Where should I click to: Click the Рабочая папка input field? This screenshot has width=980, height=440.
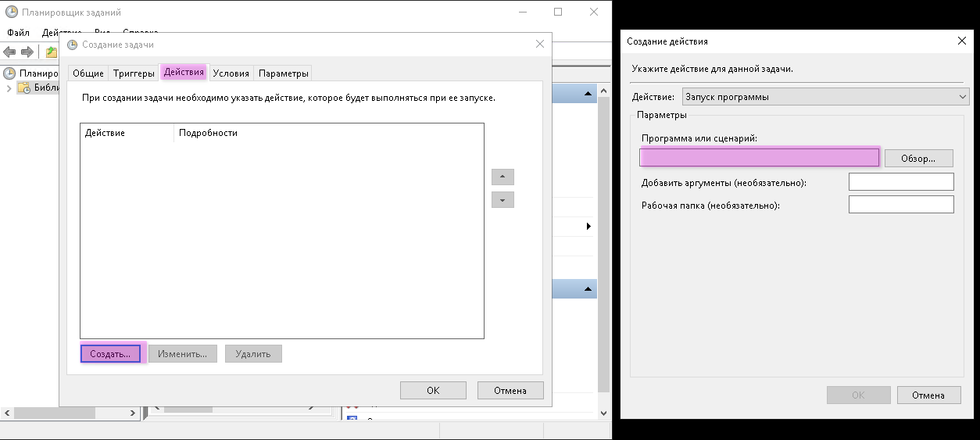pyautogui.click(x=900, y=205)
